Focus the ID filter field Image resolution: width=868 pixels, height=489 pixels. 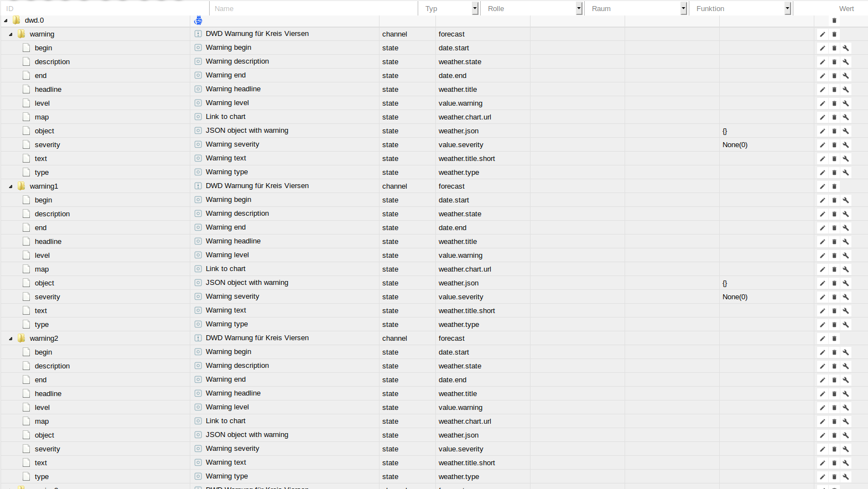(105, 8)
